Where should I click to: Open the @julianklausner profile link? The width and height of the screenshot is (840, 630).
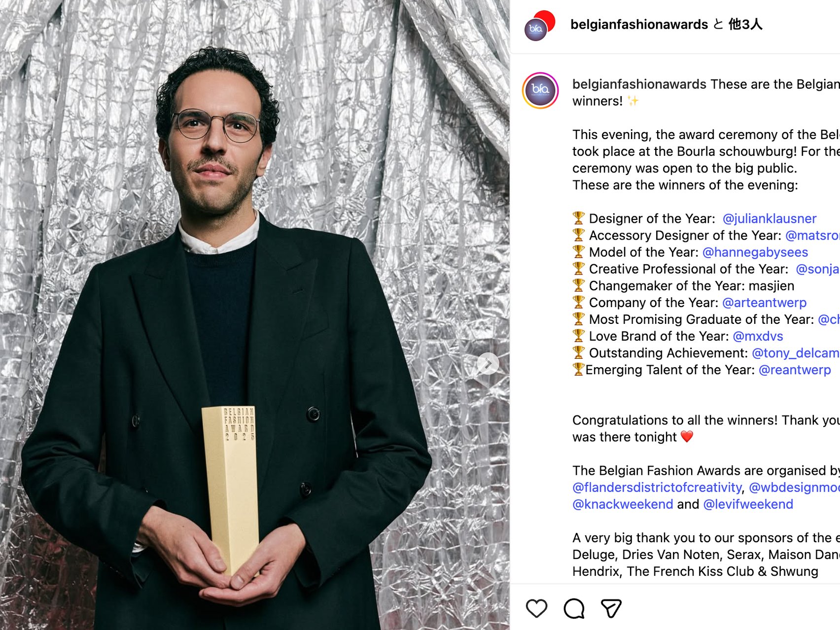tap(769, 218)
